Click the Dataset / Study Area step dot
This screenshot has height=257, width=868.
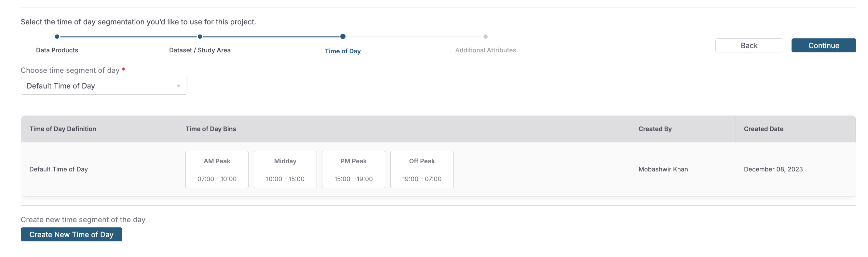coord(200,37)
